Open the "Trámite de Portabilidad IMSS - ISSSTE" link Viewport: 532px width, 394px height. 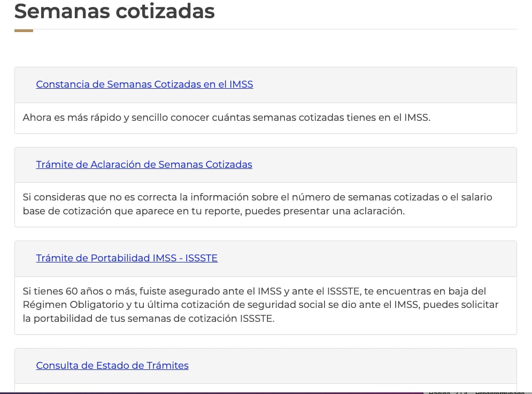coord(127,258)
